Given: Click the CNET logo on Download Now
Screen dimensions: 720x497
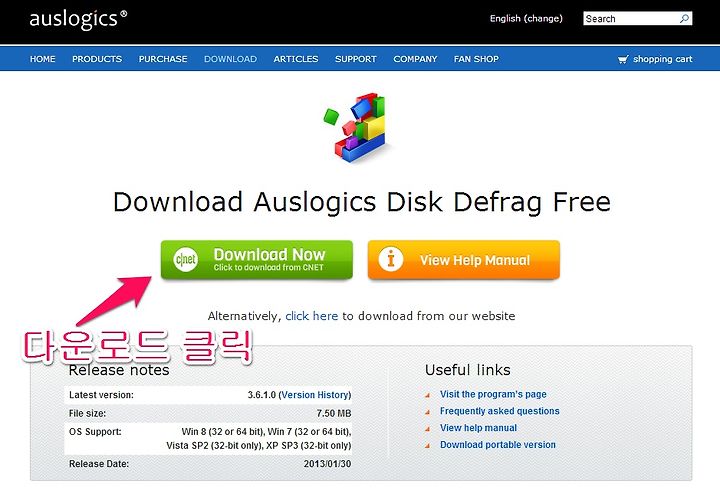Looking at the screenshot, I should tap(186, 260).
